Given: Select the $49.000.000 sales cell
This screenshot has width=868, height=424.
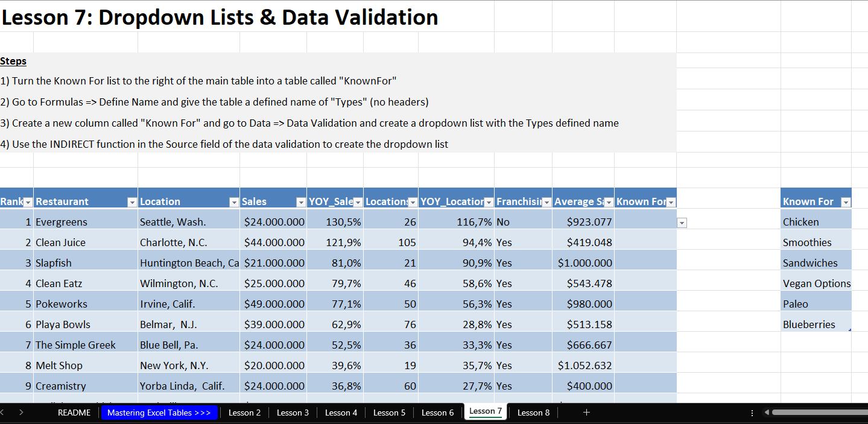Looking at the screenshot, I should click(x=273, y=304).
